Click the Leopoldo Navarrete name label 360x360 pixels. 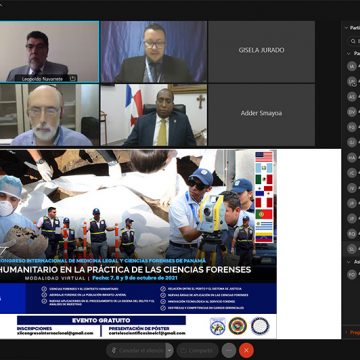[42, 79]
